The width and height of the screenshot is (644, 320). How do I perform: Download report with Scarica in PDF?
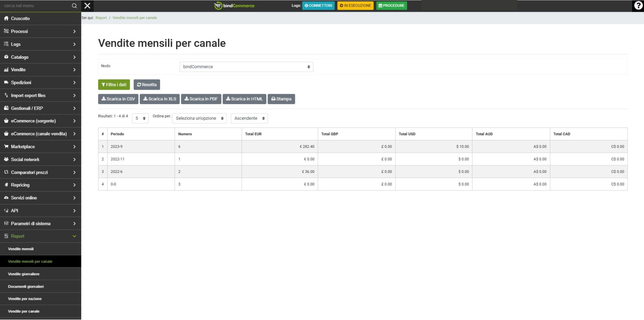[201, 99]
